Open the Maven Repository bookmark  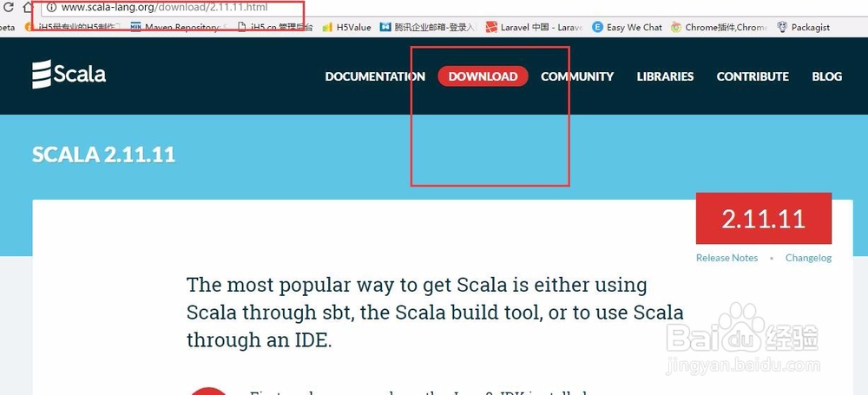pyautogui.click(x=179, y=27)
